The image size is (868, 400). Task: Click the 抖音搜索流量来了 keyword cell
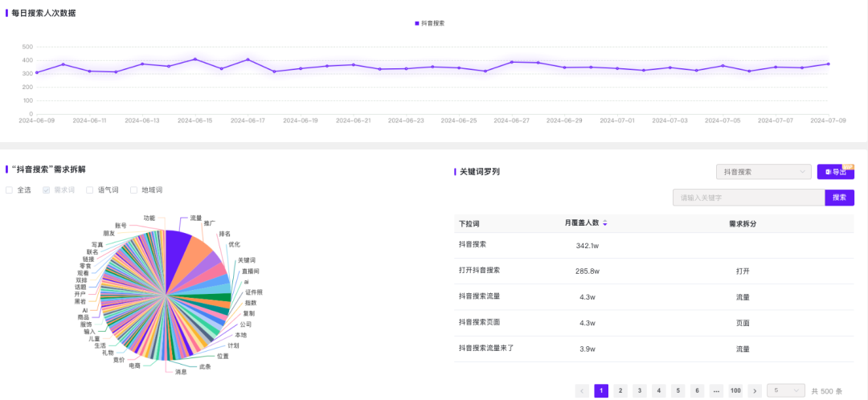tap(486, 348)
